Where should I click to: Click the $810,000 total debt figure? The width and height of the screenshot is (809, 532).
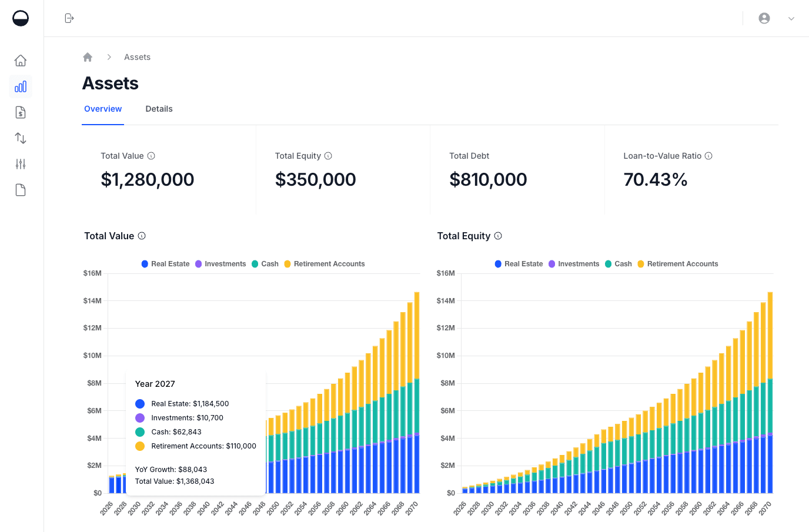488,179
